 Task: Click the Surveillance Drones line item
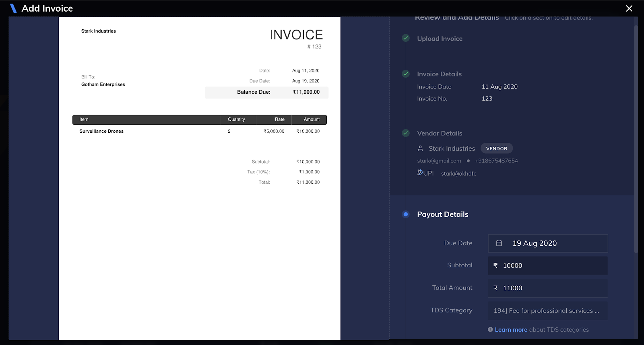(x=101, y=131)
